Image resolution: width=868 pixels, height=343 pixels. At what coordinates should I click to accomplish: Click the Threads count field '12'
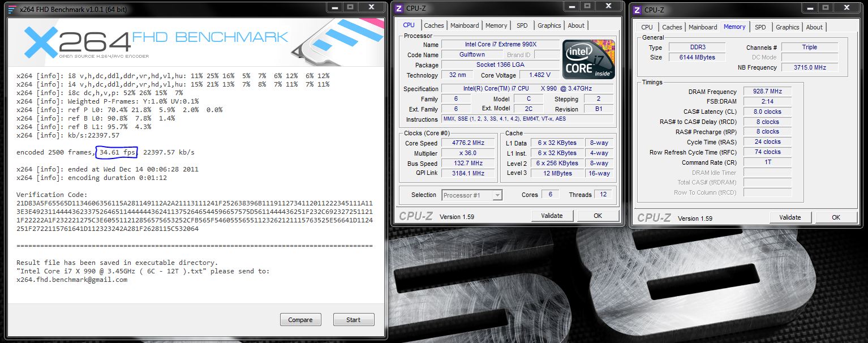coord(603,195)
